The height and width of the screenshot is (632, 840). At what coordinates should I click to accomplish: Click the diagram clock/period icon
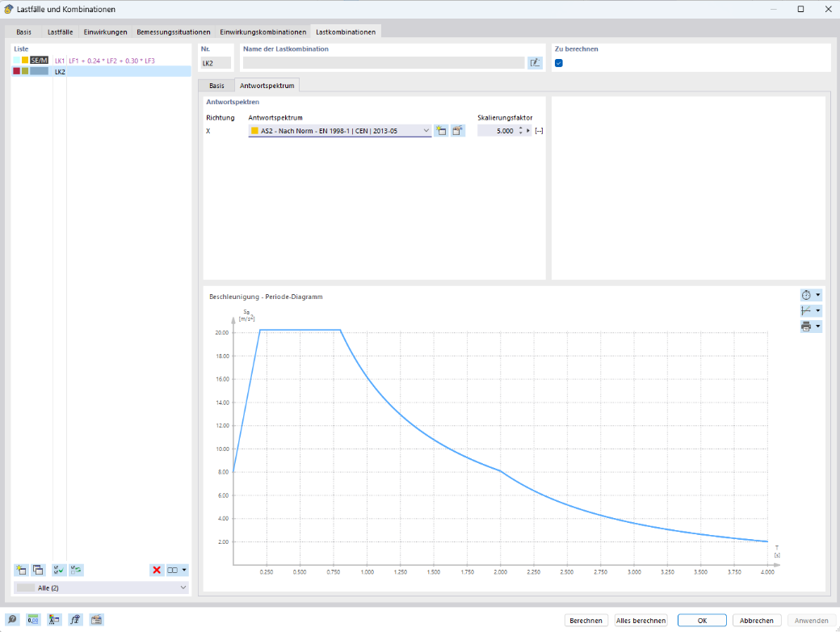coord(806,295)
